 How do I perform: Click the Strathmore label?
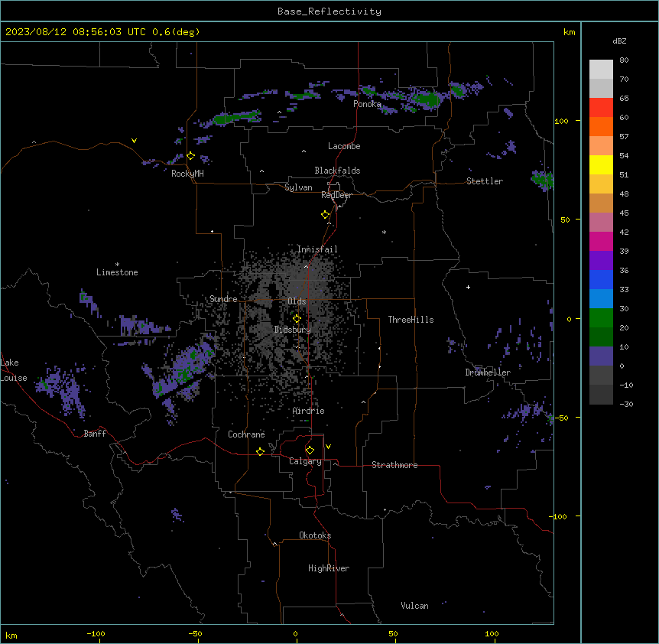(394, 465)
